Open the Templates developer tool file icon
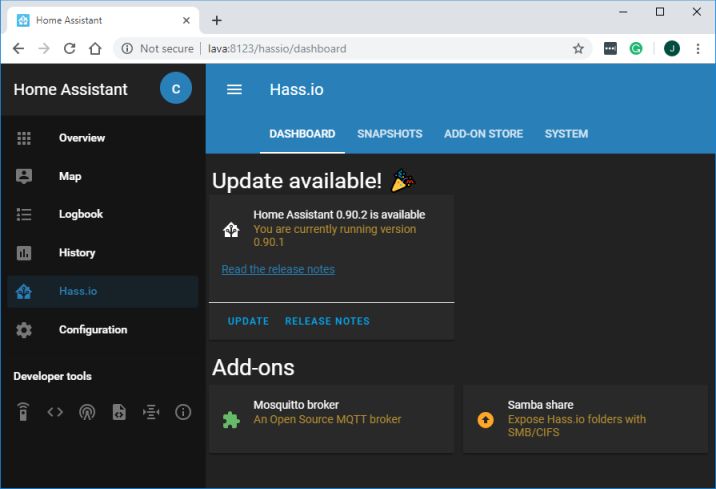 (x=119, y=412)
